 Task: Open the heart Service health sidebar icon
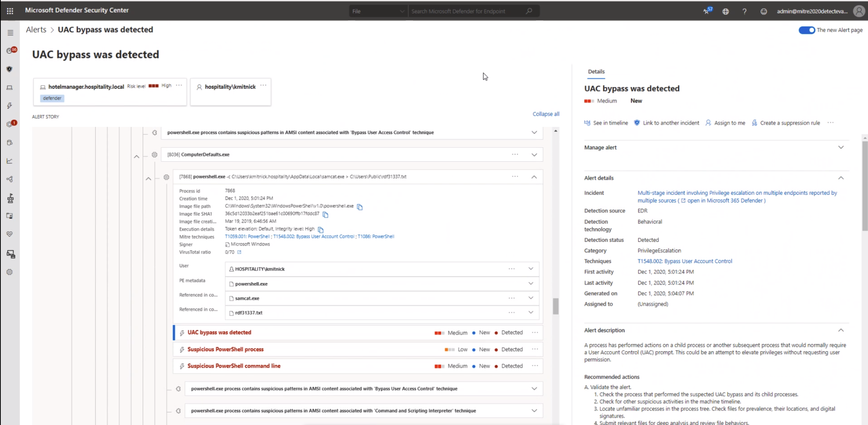click(10, 234)
